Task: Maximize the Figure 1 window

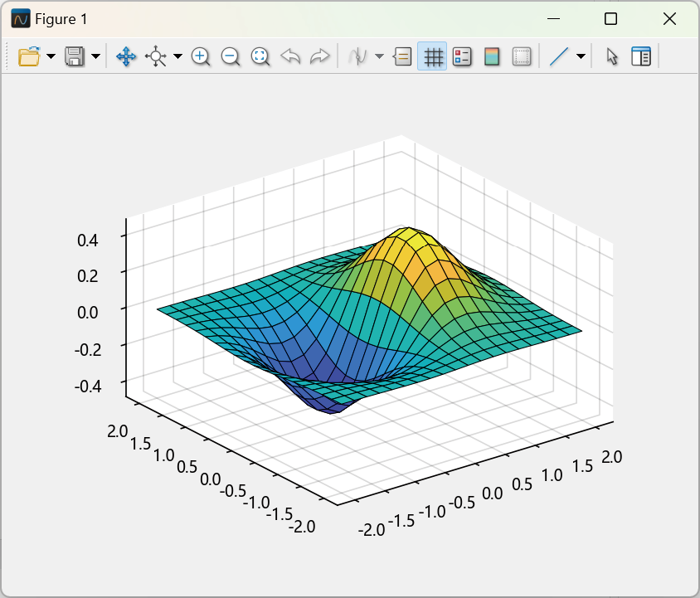Action: (x=610, y=19)
